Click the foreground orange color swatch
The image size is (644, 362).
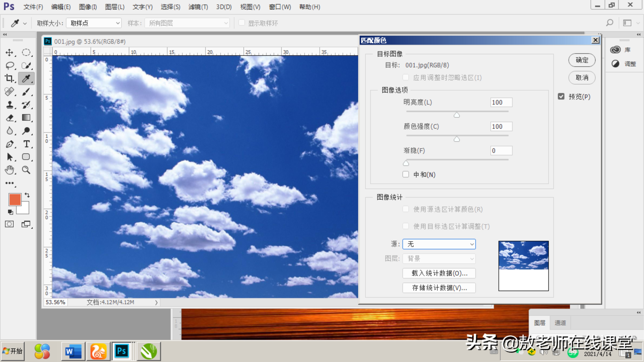[15, 199]
